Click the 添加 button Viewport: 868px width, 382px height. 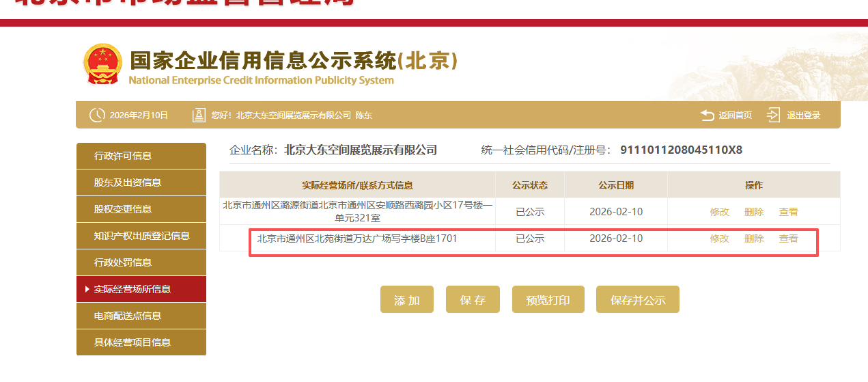pyautogui.click(x=407, y=299)
